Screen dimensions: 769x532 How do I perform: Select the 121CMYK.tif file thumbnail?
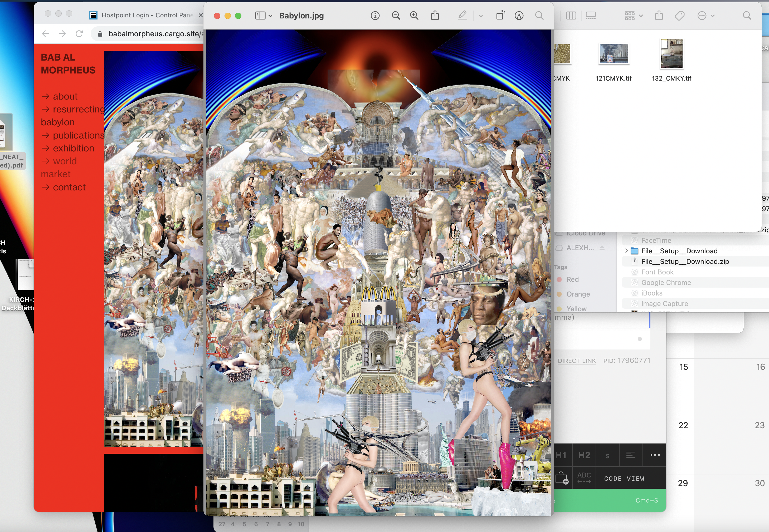pos(614,53)
